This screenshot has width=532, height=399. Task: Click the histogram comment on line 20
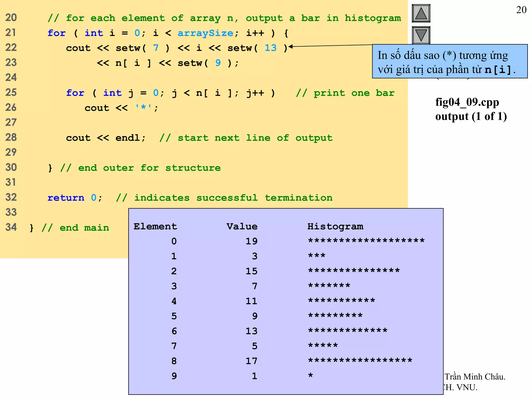point(224,18)
